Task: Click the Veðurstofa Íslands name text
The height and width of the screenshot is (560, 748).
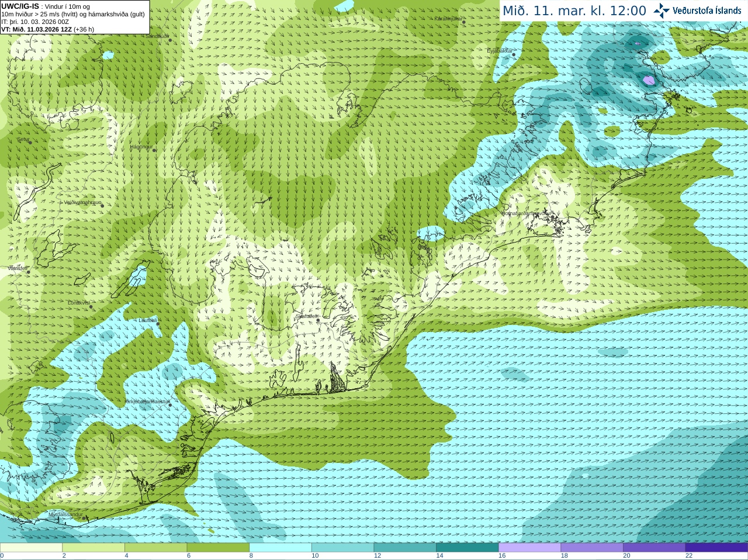Action: point(707,11)
